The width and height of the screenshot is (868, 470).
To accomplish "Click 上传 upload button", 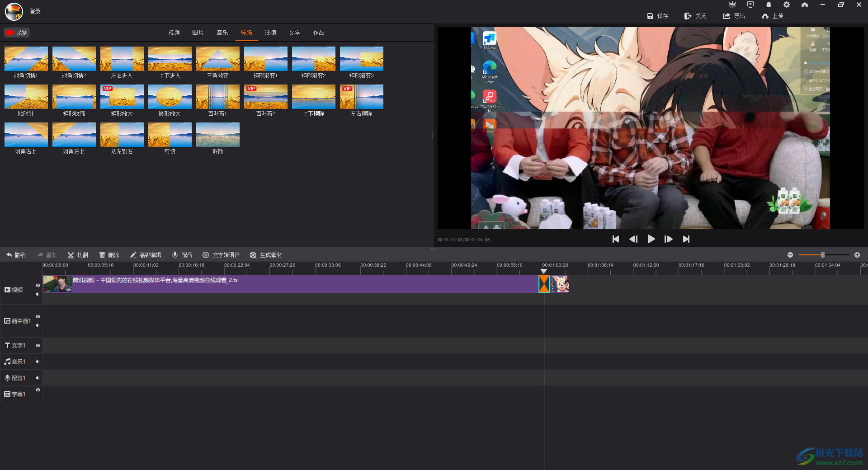I will (772, 16).
